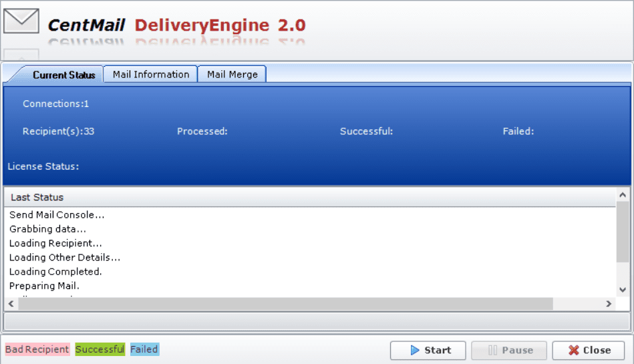Close the DeliveryEngine window

[589, 350]
